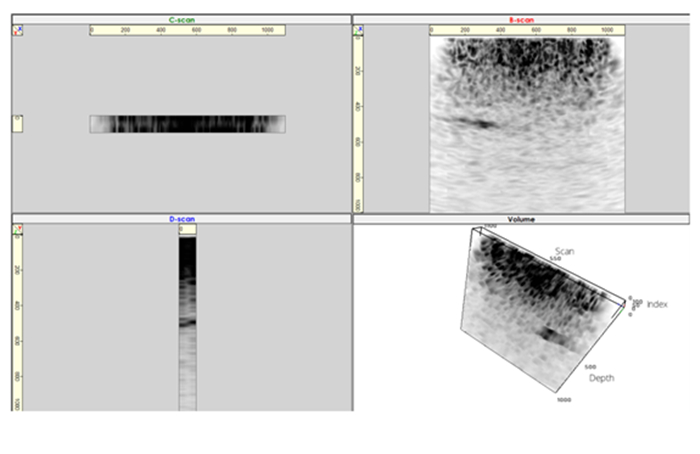This screenshot has height=454, width=700.
Task: Click the B-scan axis corner icon
Action: [359, 30]
